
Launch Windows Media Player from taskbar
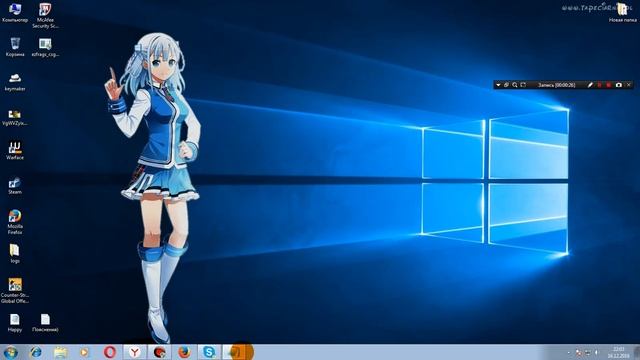click(84, 352)
